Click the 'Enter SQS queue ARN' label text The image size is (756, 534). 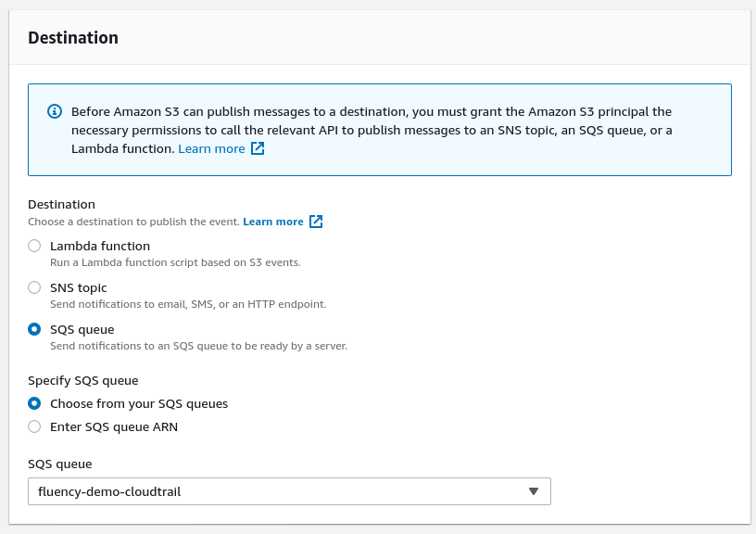coord(114,426)
